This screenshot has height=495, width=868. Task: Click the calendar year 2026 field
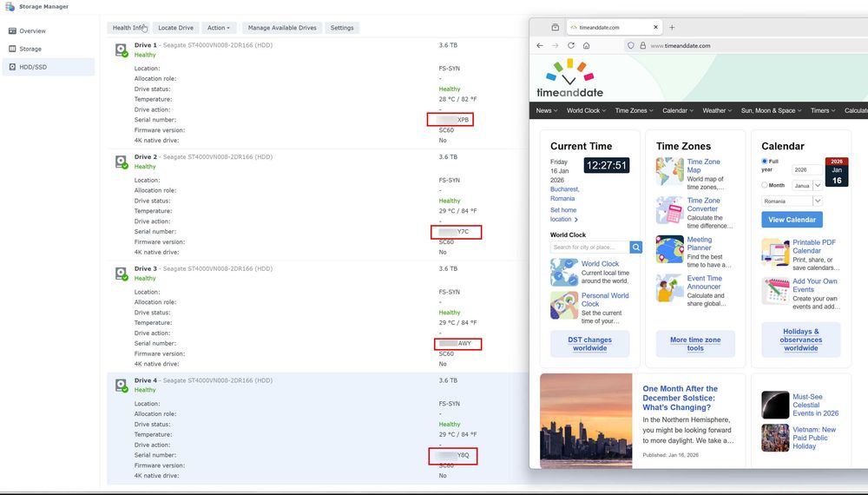click(x=807, y=170)
